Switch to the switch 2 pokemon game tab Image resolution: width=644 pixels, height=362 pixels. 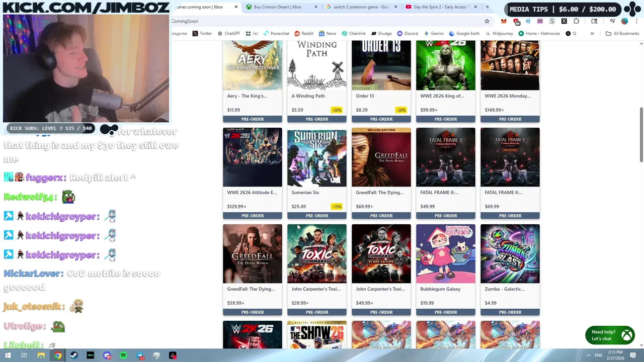[358, 7]
